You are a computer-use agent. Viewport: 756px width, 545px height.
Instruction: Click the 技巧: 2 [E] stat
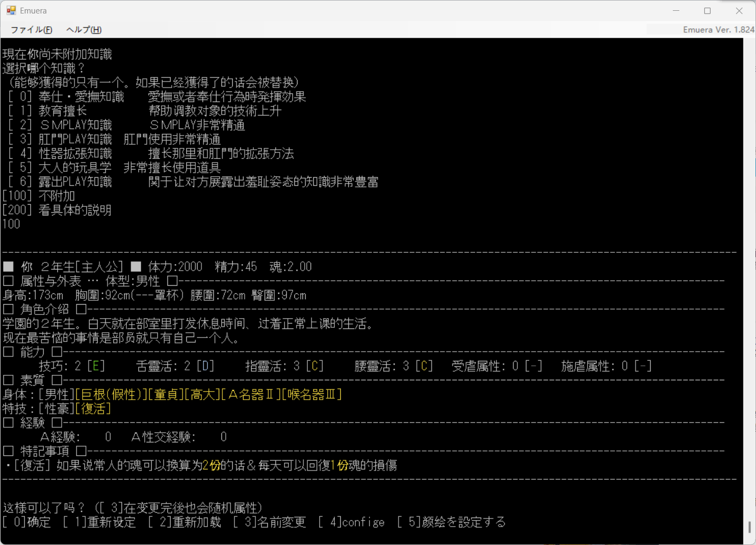coord(72,366)
